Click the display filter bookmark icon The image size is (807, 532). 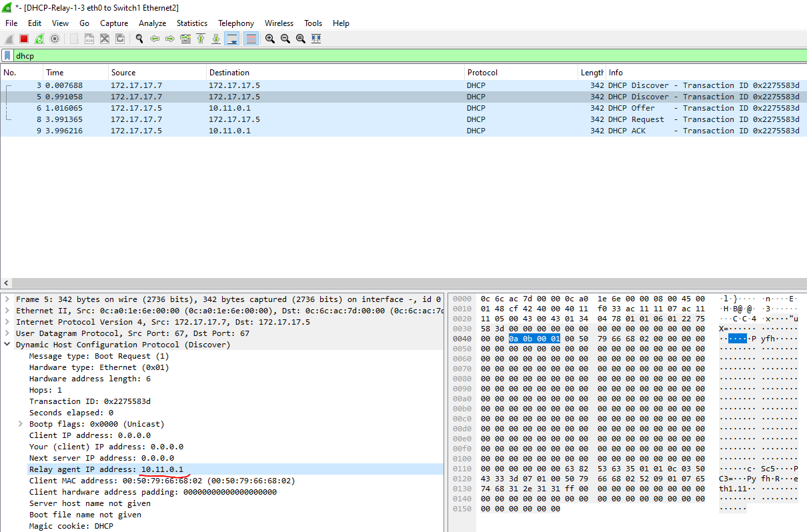tap(7, 56)
